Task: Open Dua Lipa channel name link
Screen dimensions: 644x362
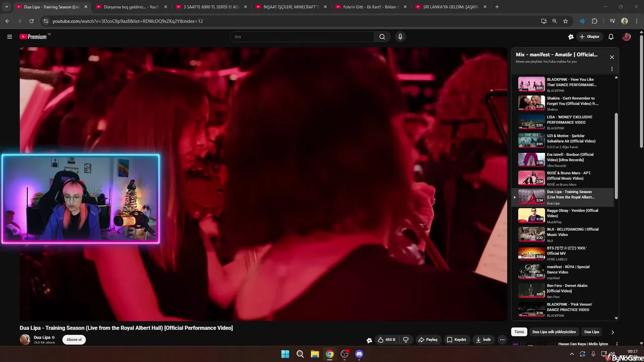Action: [42, 337]
